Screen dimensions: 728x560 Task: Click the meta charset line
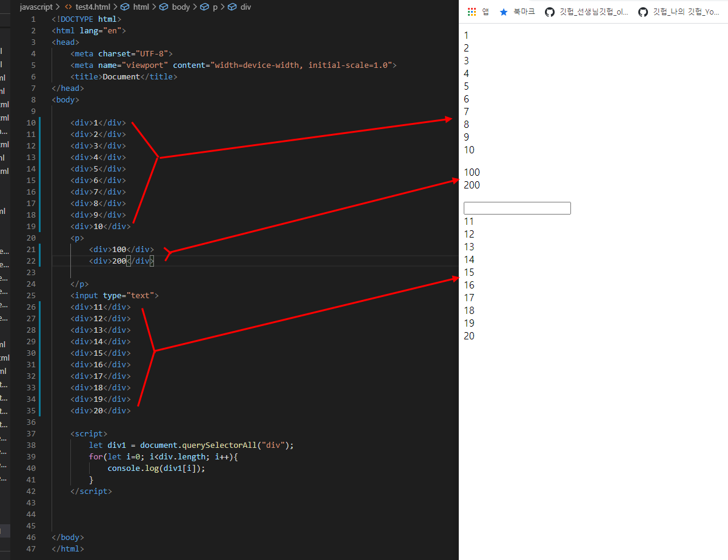click(x=121, y=53)
